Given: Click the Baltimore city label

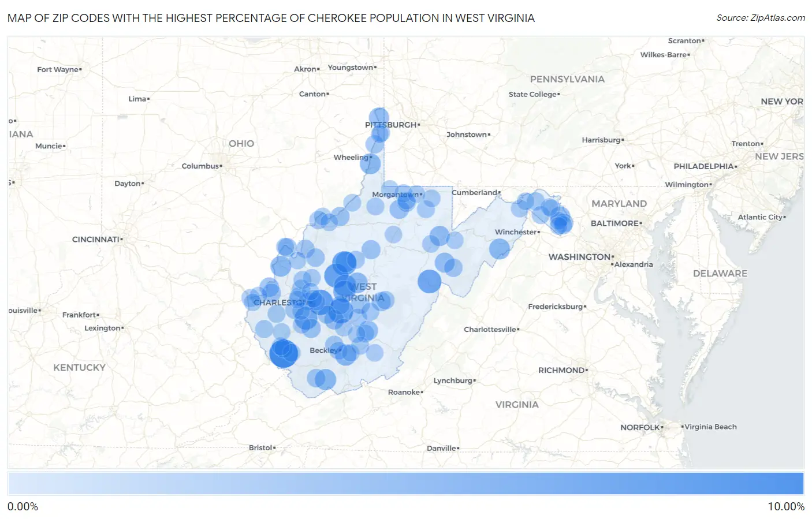Looking at the screenshot, I should pyautogui.click(x=615, y=223).
